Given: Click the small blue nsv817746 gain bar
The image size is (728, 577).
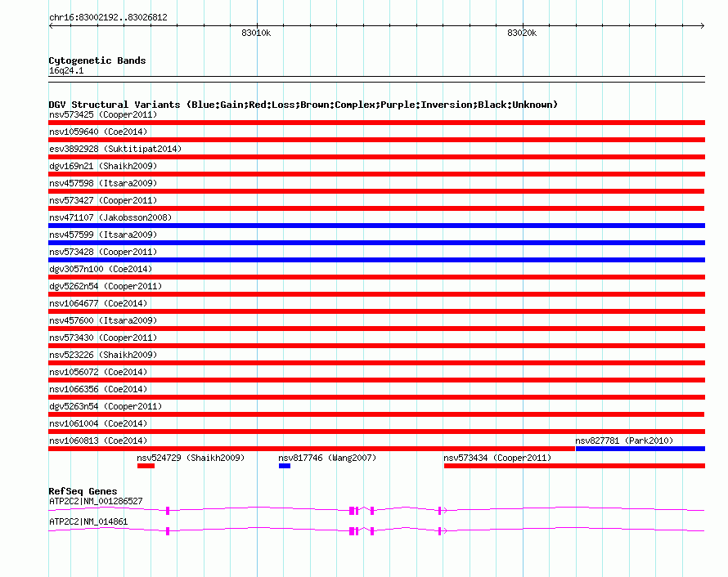Looking at the screenshot, I should [285, 466].
